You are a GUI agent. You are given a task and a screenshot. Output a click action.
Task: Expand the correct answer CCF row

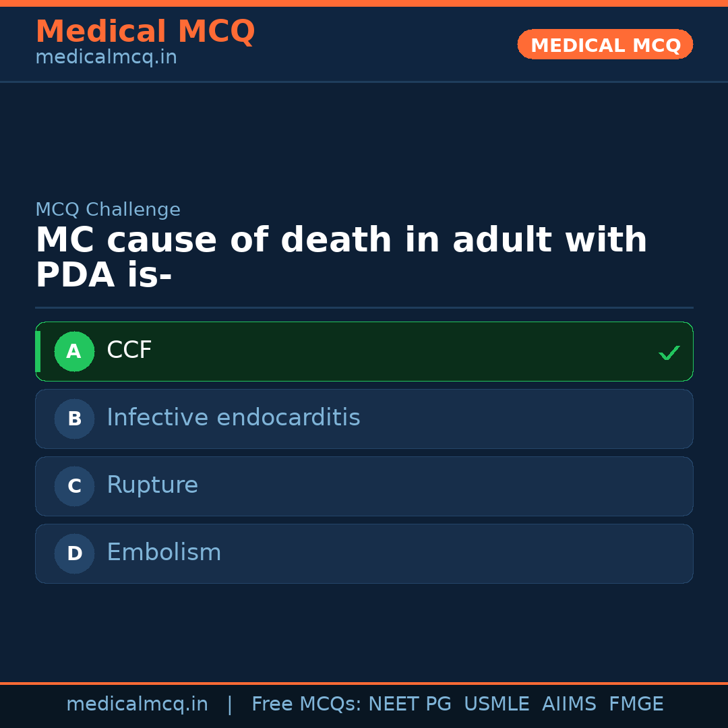tap(364, 351)
